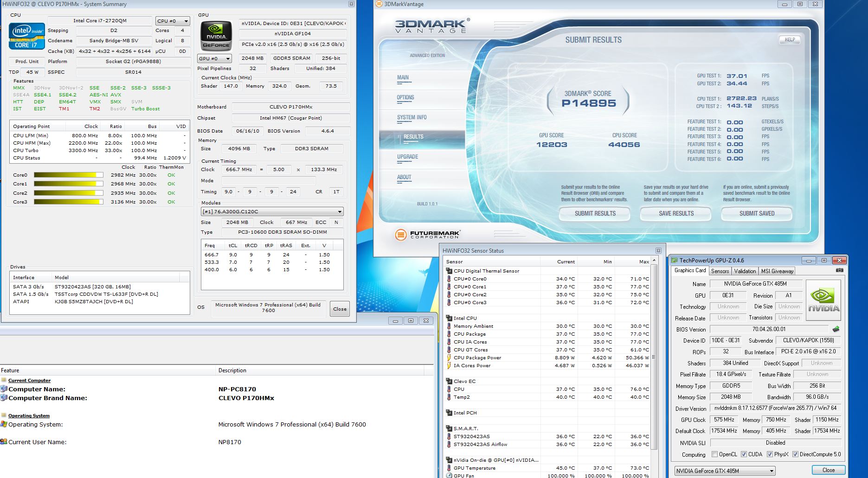Viewport: 868px width, 478px height.
Task: Open the CPU #0 selector dropdown
Action: click(x=173, y=21)
